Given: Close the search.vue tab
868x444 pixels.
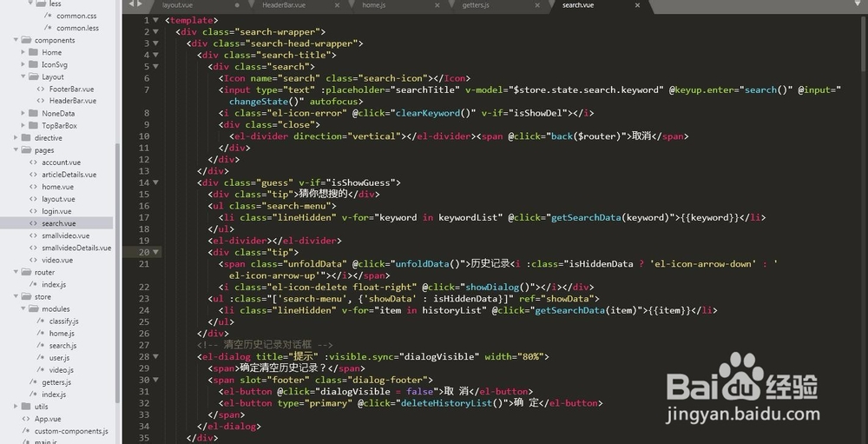Looking at the screenshot, I should [x=638, y=5].
